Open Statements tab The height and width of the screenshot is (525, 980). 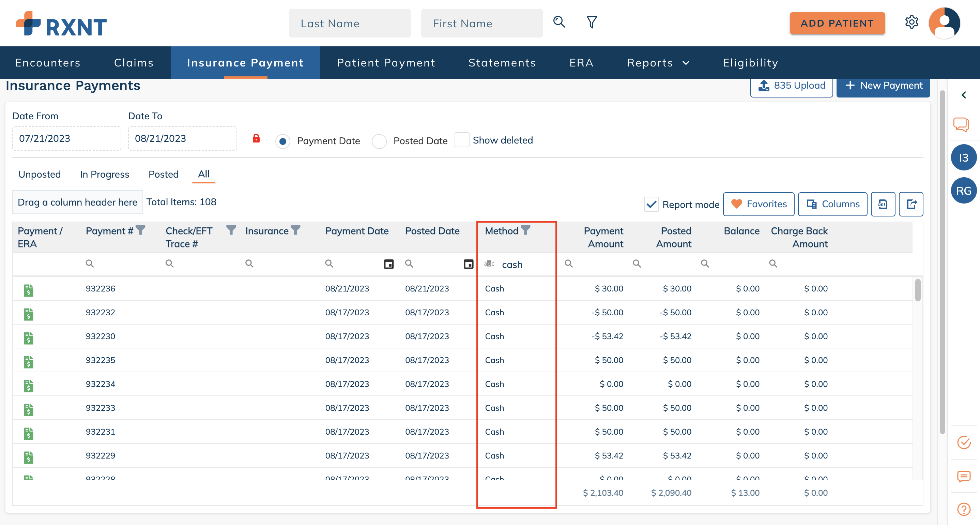pos(502,62)
